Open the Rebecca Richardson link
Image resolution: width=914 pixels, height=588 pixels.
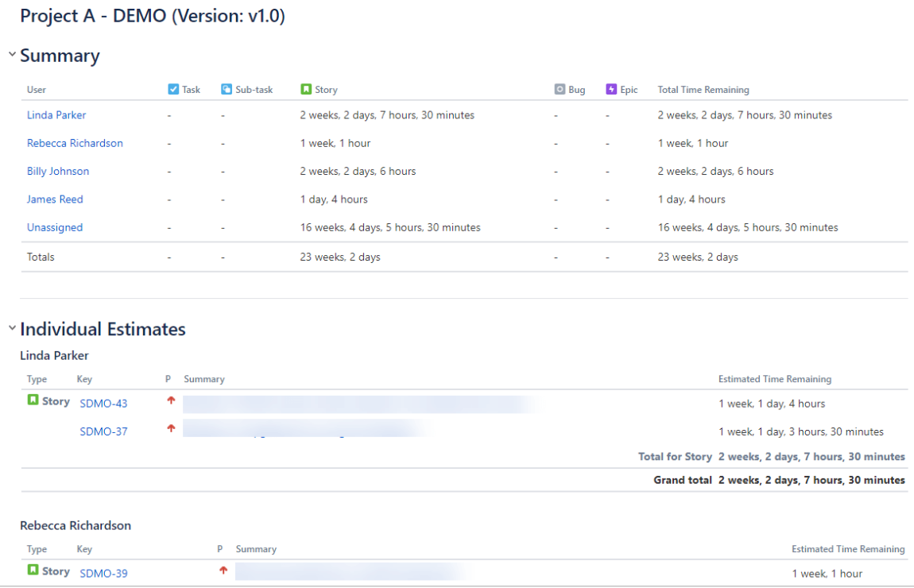click(x=75, y=143)
